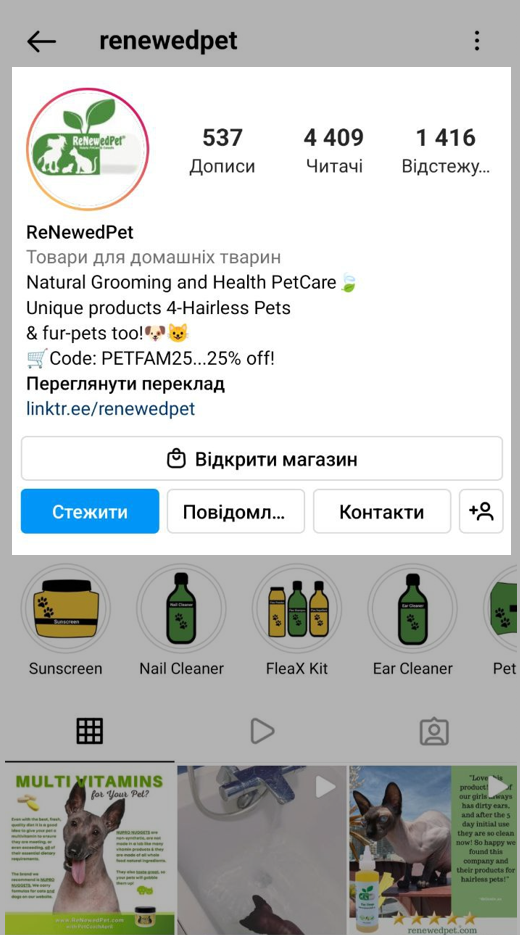520x935 pixels.
Task: Click the Контакти button
Action: 382,511
